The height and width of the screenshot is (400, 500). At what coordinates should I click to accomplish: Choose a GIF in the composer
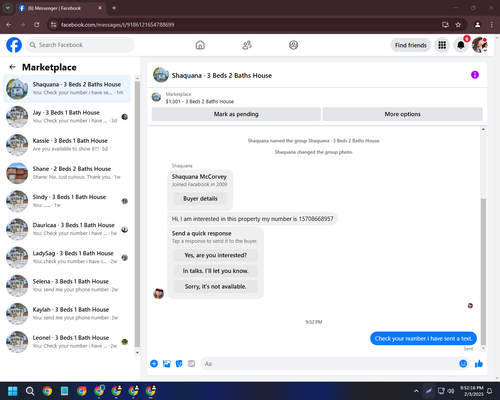pos(191,364)
